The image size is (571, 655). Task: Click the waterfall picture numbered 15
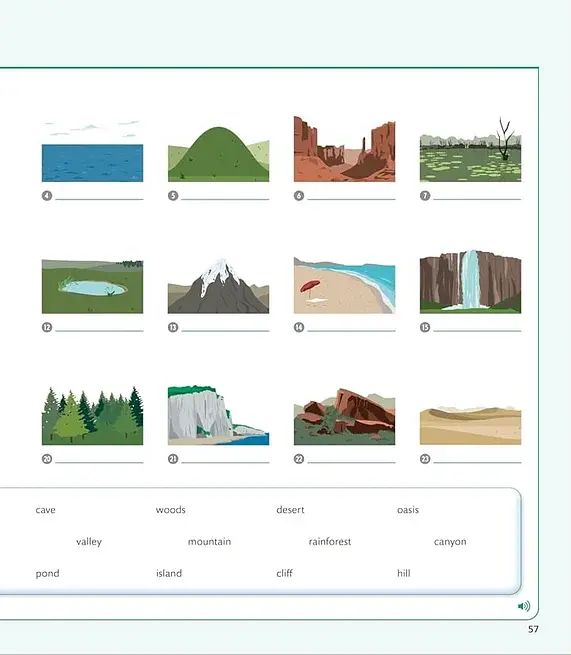pos(470,281)
